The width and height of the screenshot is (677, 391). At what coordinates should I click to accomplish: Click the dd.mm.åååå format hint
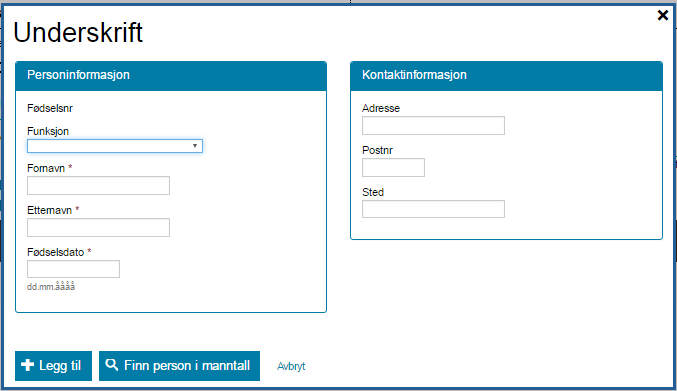(x=51, y=286)
